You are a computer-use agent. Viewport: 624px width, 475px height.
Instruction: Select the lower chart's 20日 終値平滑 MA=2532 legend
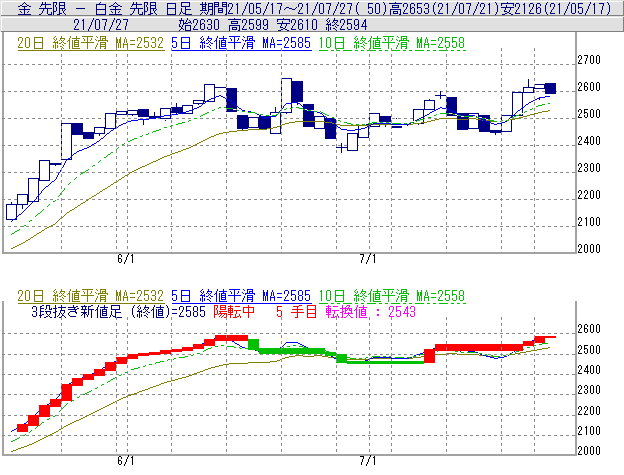90,296
